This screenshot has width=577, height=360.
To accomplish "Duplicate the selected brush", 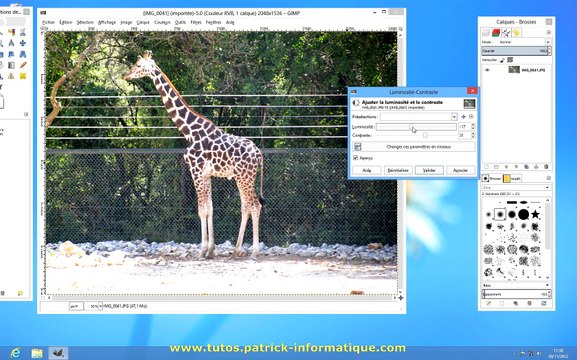I will tap(516, 304).
